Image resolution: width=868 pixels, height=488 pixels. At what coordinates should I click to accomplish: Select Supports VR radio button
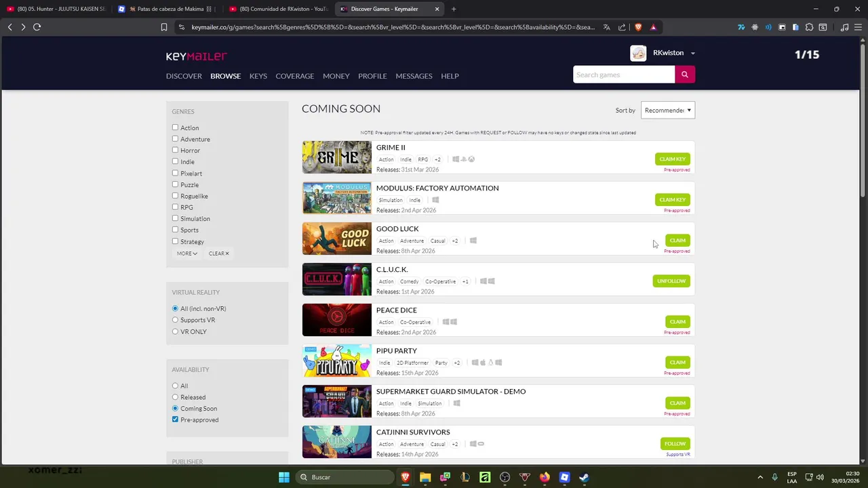pyautogui.click(x=175, y=320)
